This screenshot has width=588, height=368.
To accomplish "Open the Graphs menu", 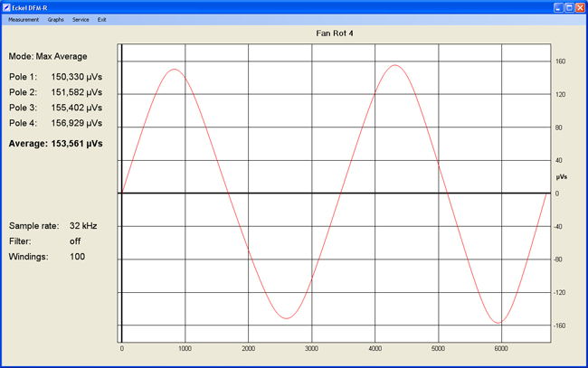I will tap(55, 20).
